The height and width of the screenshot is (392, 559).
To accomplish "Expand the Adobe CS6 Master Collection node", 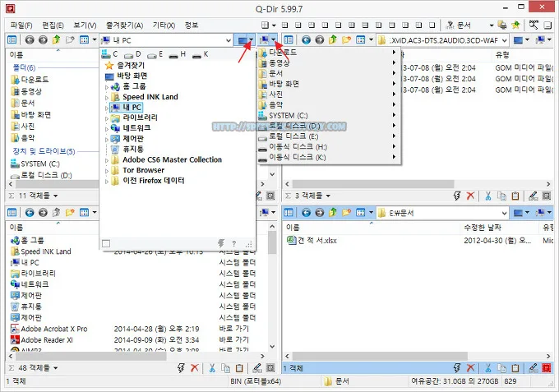I will (x=107, y=159).
